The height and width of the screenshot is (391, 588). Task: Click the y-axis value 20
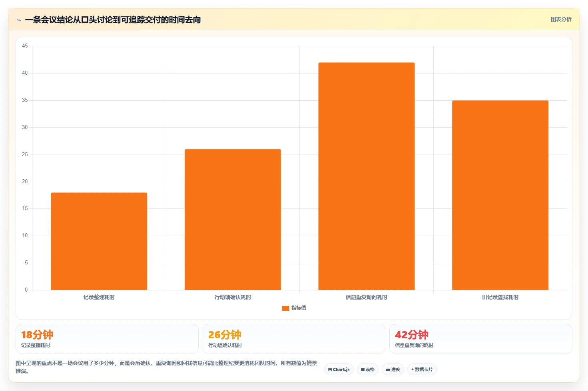pyautogui.click(x=25, y=182)
